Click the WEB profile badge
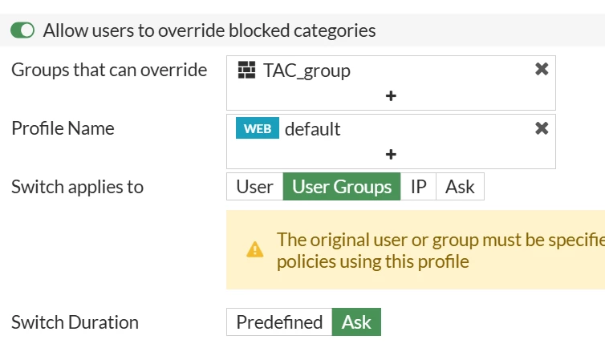605x364 pixels. click(258, 128)
